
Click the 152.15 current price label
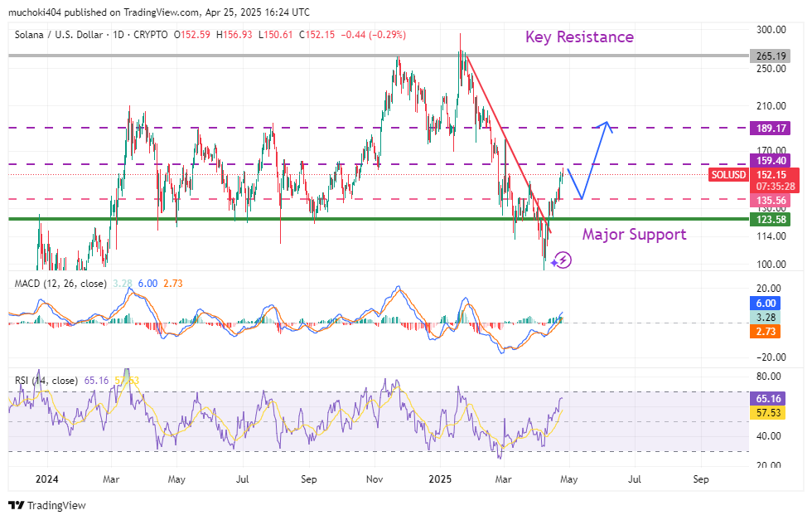(771, 175)
